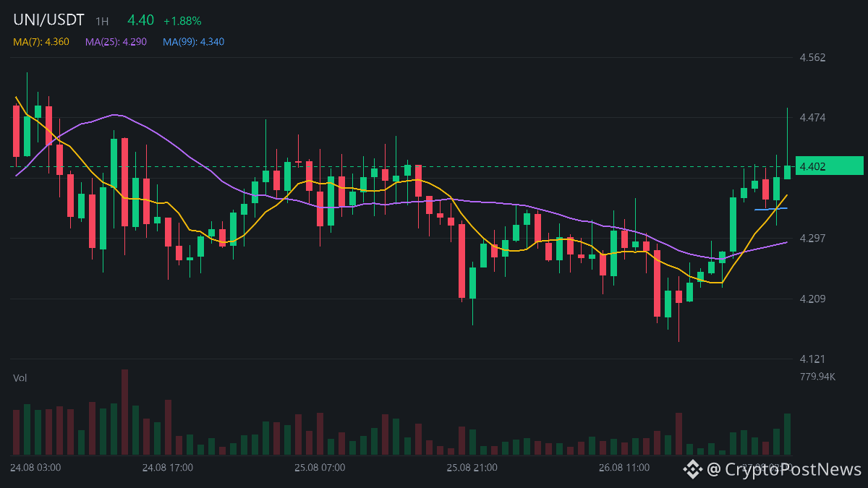Open the CryptoPostNews watermark link
This screenshot has height=488, width=868.
coord(784,469)
